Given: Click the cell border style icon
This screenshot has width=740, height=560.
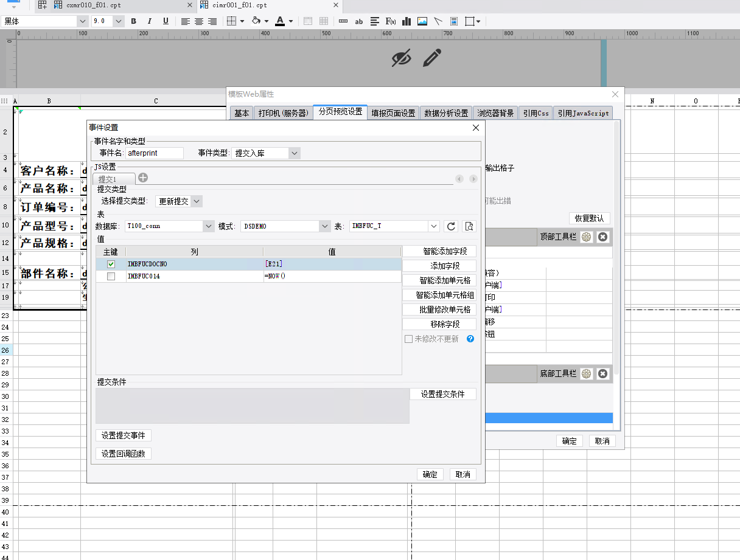Looking at the screenshot, I should tap(231, 21).
